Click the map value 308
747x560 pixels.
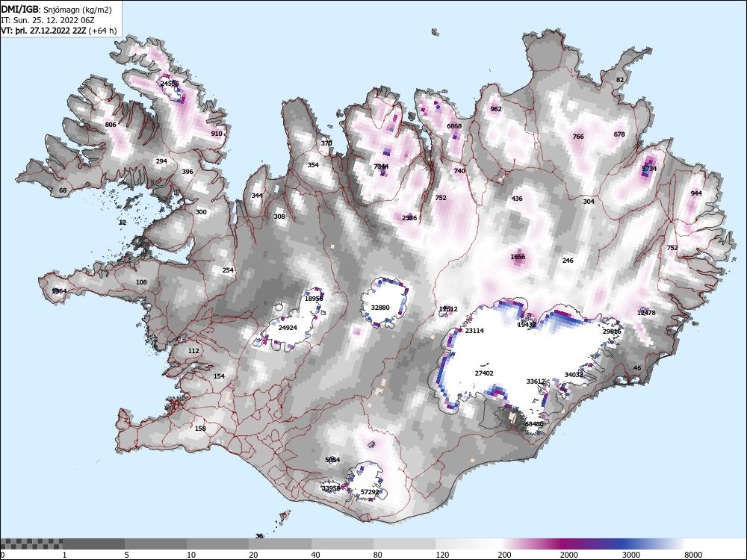pos(279,217)
